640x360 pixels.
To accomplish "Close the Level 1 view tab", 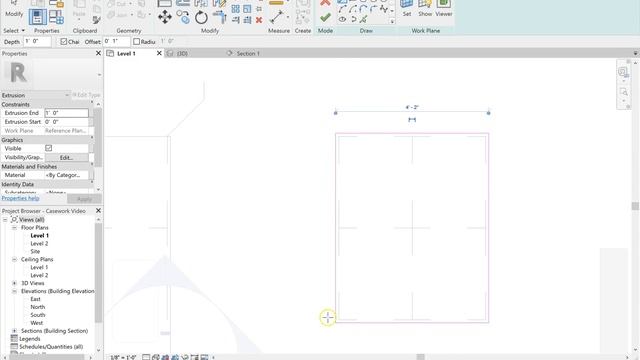I will click(159, 53).
